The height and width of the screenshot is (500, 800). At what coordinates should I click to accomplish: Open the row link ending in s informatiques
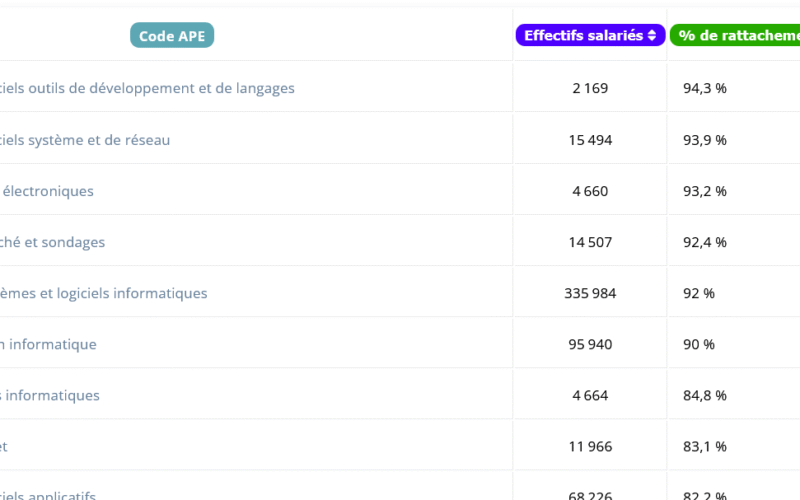pos(50,395)
